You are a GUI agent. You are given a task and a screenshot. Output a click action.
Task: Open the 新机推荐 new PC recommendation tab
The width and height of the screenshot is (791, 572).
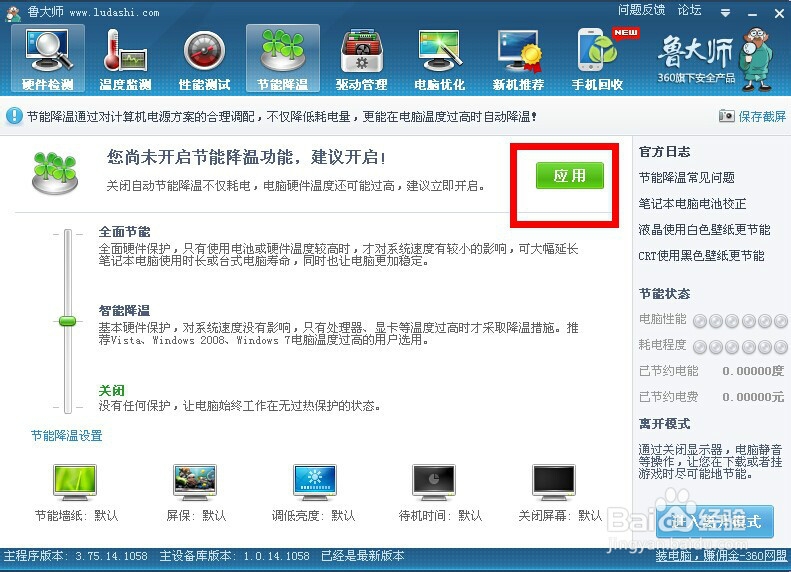pos(518,59)
